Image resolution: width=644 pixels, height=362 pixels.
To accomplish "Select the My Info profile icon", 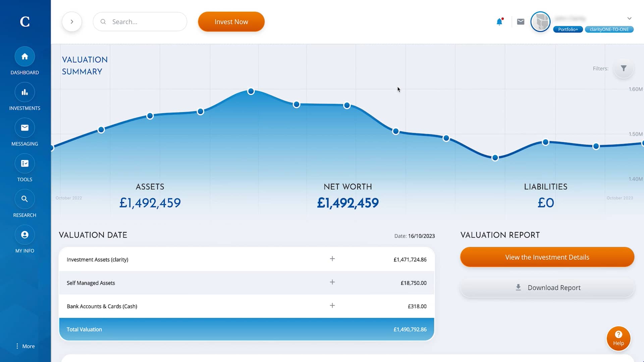I will [24, 235].
